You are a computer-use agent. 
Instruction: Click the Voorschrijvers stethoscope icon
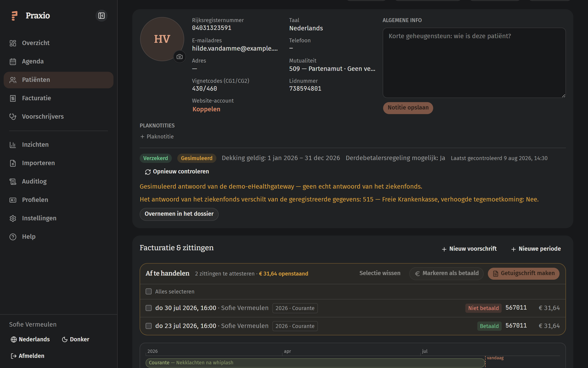(13, 117)
